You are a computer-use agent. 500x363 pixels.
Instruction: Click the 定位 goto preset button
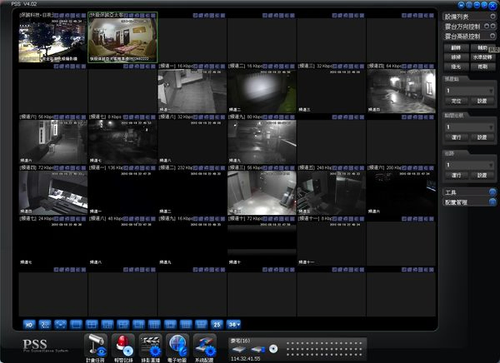[x=456, y=101]
